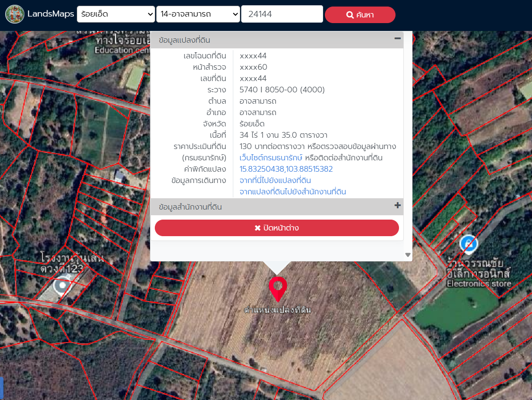
Task: Get directions from here to the parcel
Action: coord(275,180)
